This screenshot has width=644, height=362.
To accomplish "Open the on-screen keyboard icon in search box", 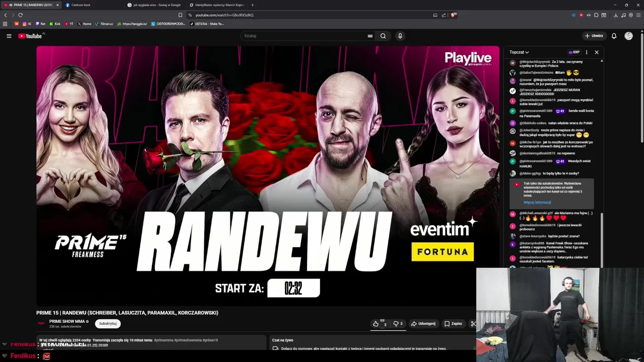I will tap(370, 36).
